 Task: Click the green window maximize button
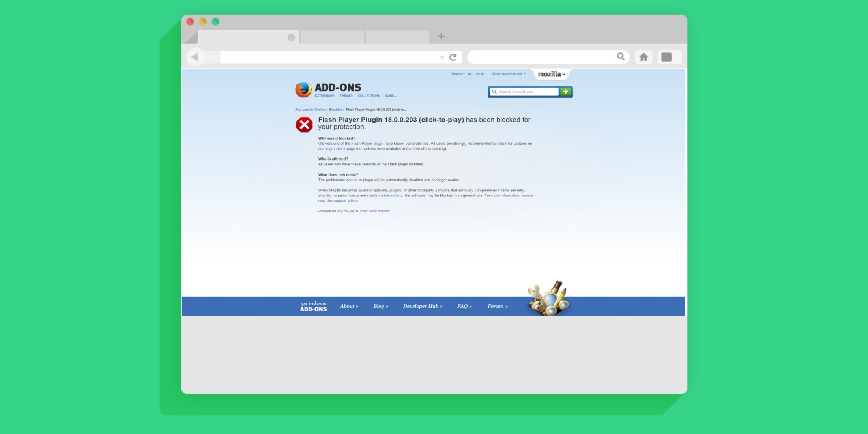[x=215, y=22]
